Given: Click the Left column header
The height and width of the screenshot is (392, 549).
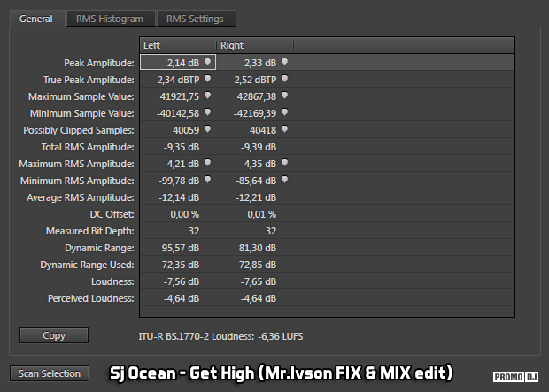Looking at the screenshot, I should click(177, 45).
